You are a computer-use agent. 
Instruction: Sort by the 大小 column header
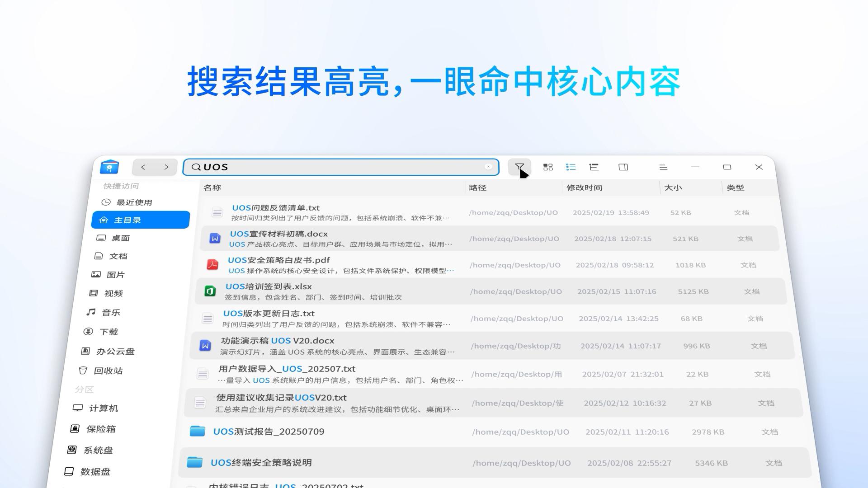(673, 188)
